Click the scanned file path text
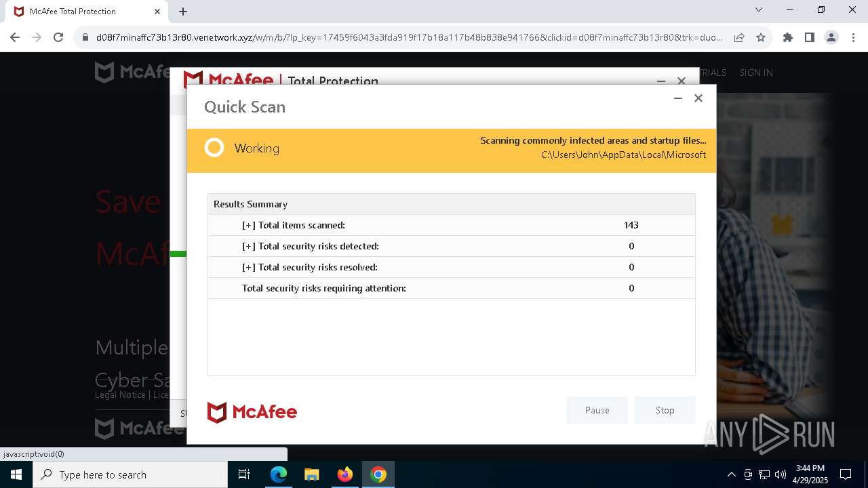The height and width of the screenshot is (488, 868). (623, 155)
